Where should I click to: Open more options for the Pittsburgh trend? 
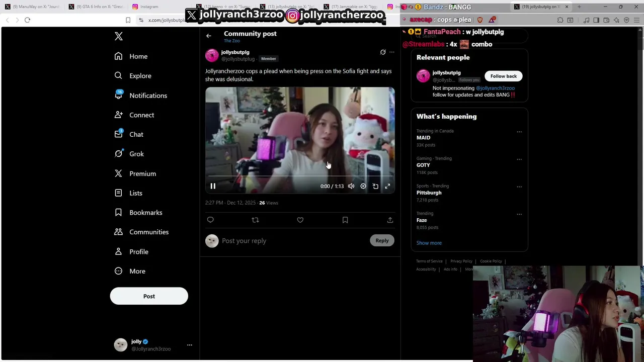519,187
